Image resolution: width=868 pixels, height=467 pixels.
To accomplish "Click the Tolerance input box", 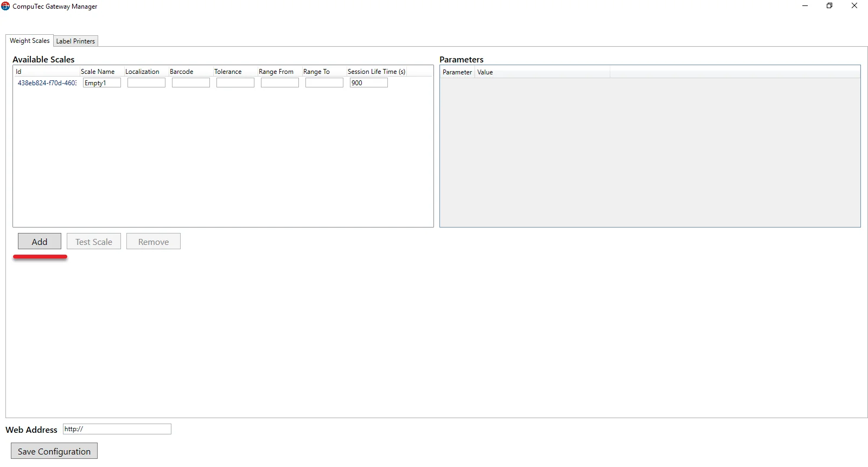I will pos(235,83).
